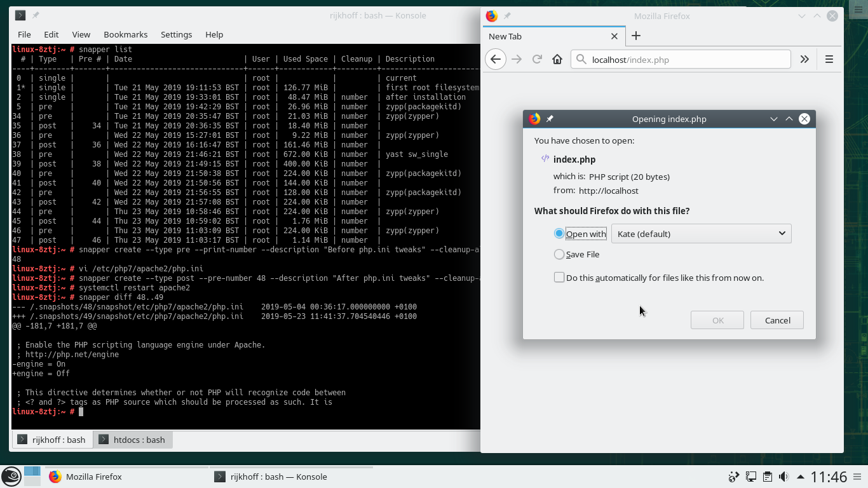Switch to 'htdocs : bash' Konsole tab
Screen dimensions: 868x488
(132, 440)
